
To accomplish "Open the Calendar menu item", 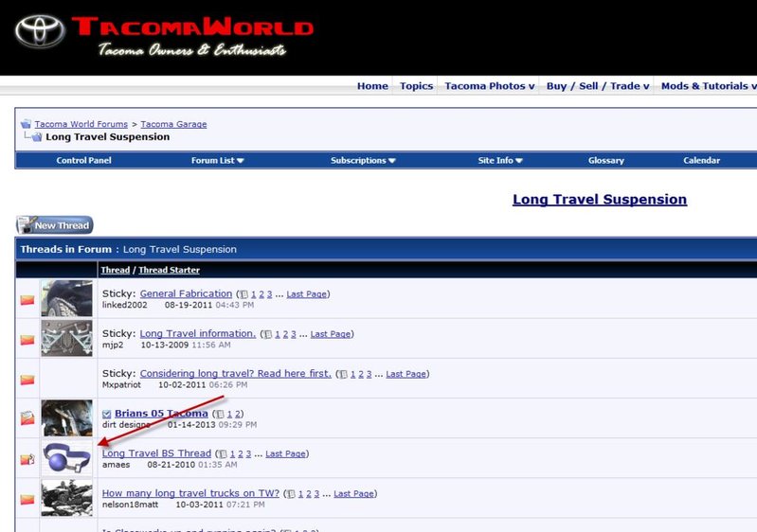I will pos(701,161).
